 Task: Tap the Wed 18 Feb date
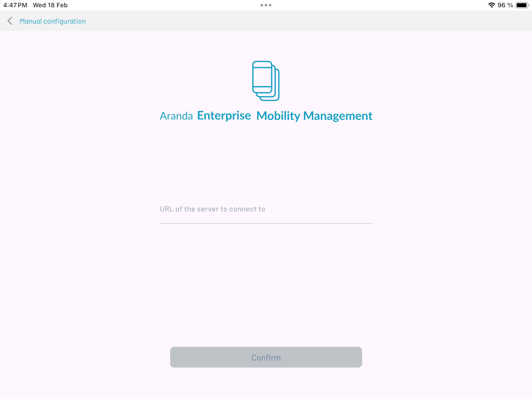pos(50,5)
